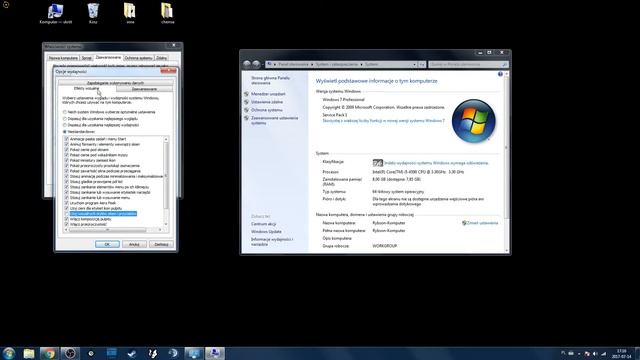This screenshot has height=360, width=640.
Task: Open Sprzęt tab in System Properties
Action: tap(87, 58)
